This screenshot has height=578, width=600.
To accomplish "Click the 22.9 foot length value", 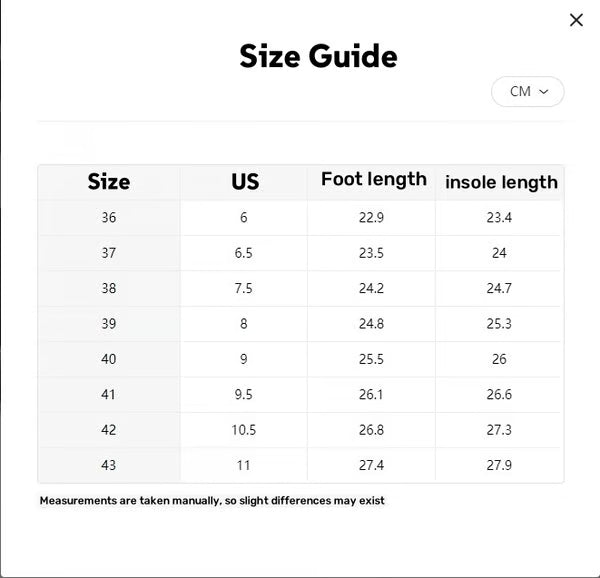I will [x=371, y=218].
